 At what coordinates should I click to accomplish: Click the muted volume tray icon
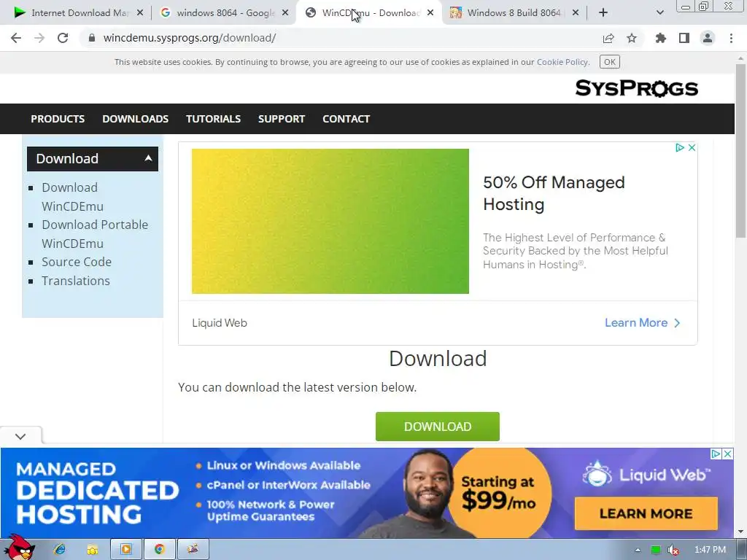[x=673, y=550]
